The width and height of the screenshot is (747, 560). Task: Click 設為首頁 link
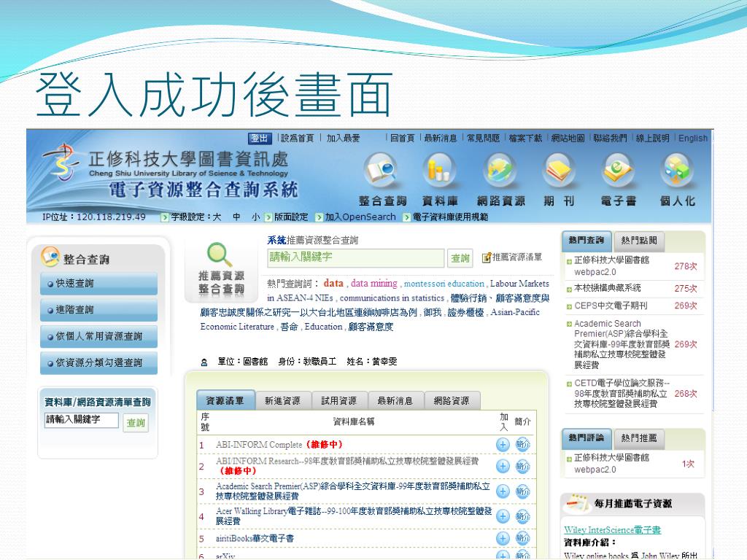[298, 138]
